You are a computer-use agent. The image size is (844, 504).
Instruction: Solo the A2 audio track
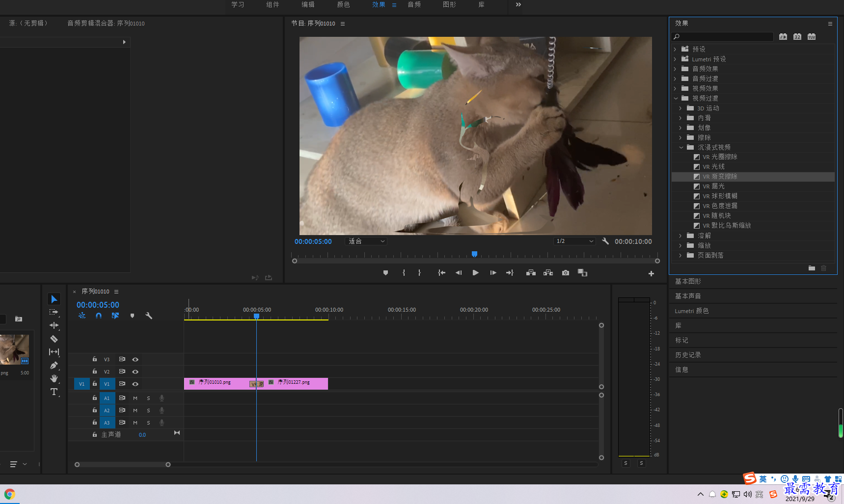click(x=148, y=411)
